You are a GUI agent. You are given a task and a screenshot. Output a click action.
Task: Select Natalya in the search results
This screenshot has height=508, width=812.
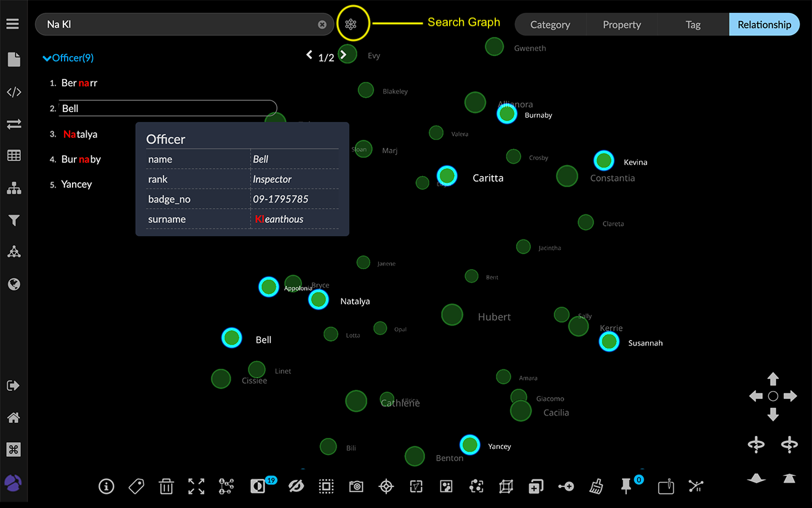point(80,134)
